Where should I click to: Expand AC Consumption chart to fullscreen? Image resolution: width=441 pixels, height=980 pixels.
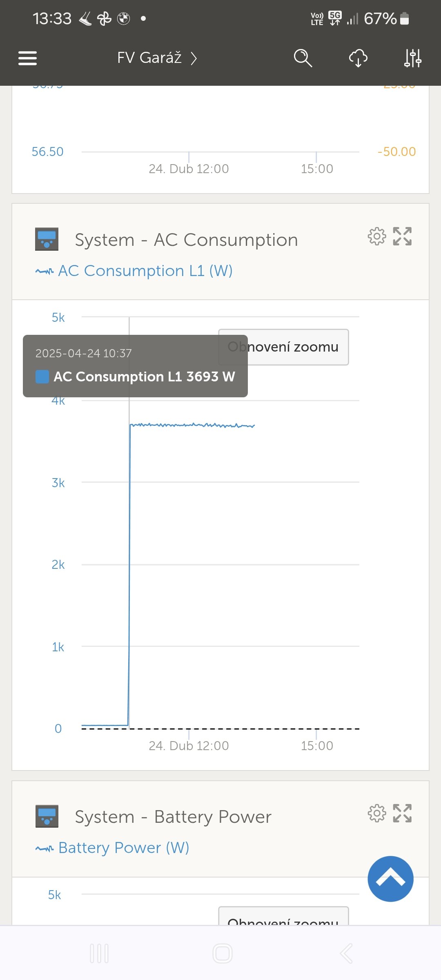402,236
